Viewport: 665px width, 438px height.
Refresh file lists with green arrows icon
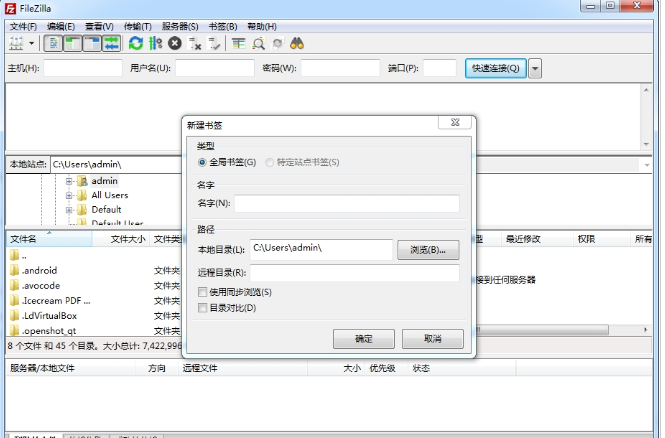click(x=136, y=43)
